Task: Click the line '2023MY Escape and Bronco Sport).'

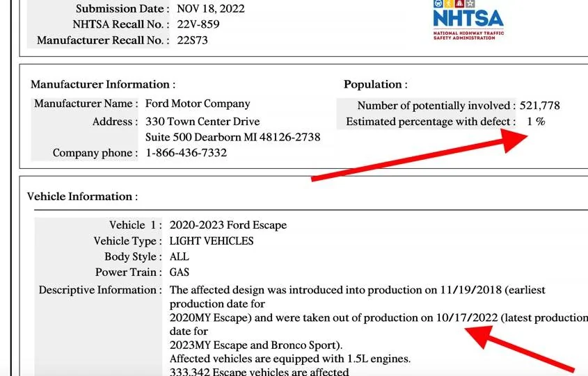Action: (x=256, y=345)
